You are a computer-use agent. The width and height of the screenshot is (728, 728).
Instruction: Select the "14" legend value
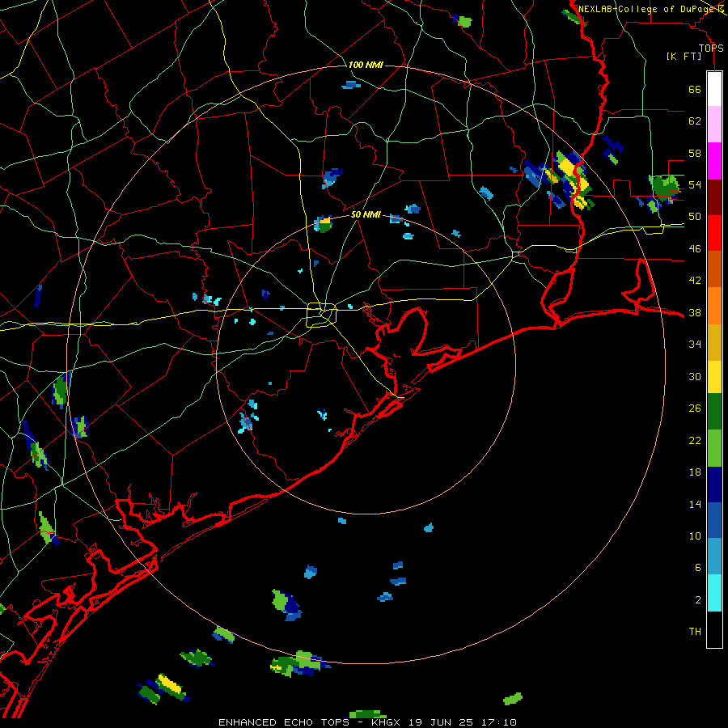pyautogui.click(x=695, y=504)
